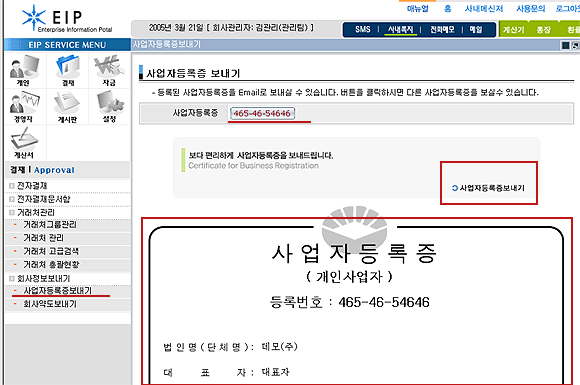Go to 홈 (home)
This screenshot has width=580, height=385.
click(x=448, y=8)
